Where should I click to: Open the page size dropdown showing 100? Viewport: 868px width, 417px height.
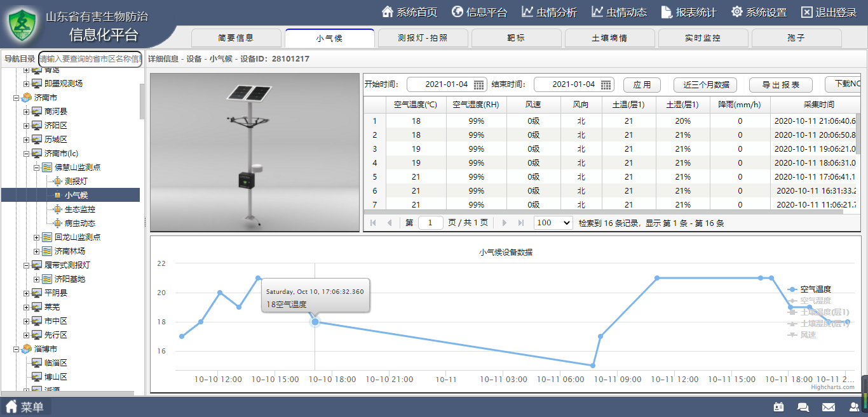tap(553, 223)
